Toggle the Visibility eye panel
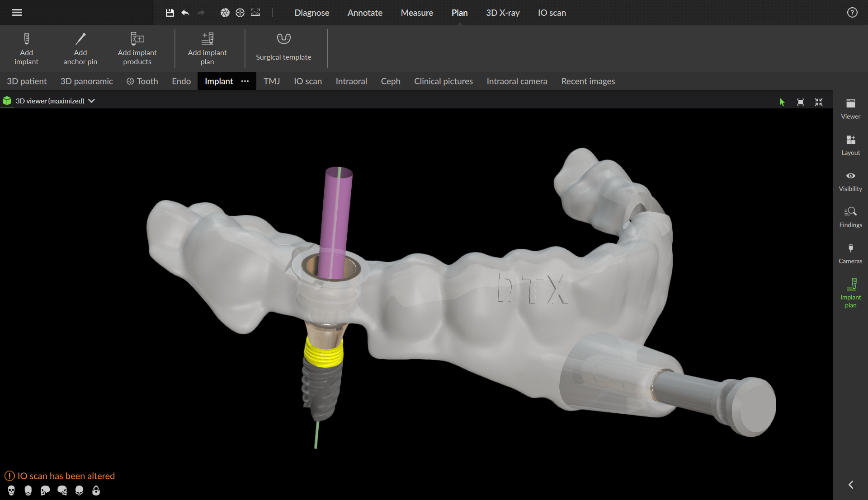The height and width of the screenshot is (500, 868). 850,181
